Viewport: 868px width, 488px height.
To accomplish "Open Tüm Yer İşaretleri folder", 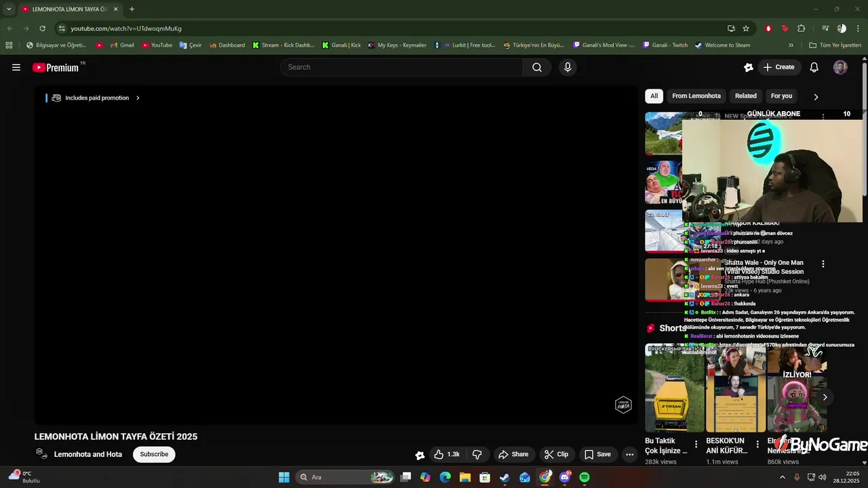I will [x=835, y=45].
